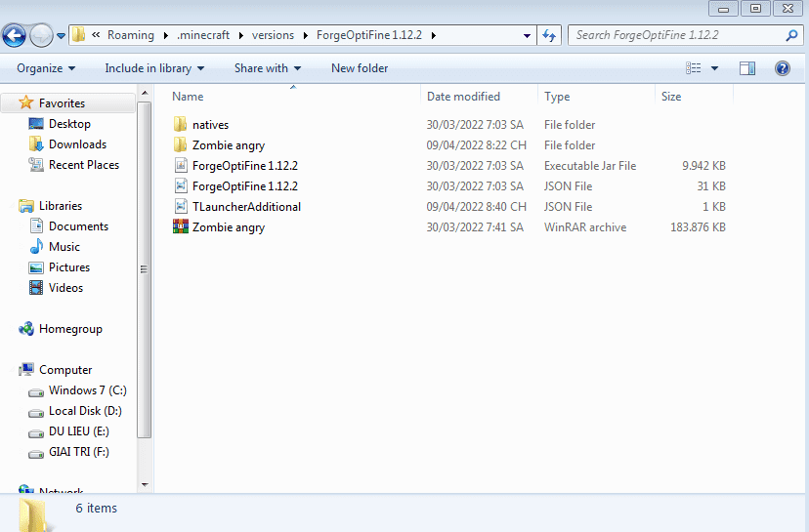809x532 pixels.
Task: Open the Windows 7 (C:) drive
Action: click(88, 390)
